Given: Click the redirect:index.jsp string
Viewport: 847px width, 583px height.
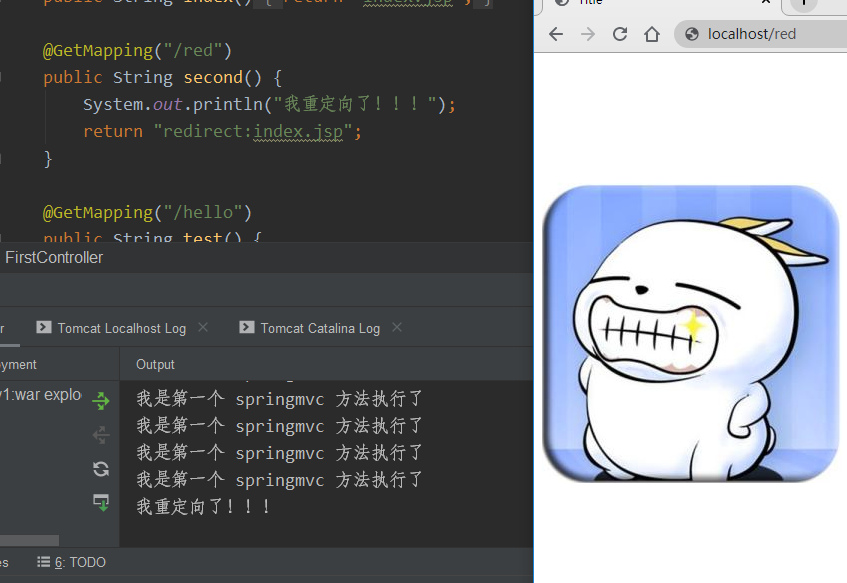Looking at the screenshot, I should point(253,131).
